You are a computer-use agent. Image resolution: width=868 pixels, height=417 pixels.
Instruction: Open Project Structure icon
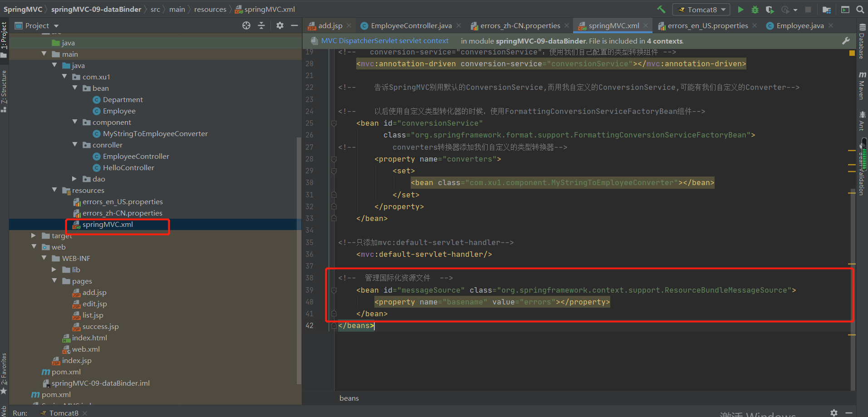[x=827, y=10]
